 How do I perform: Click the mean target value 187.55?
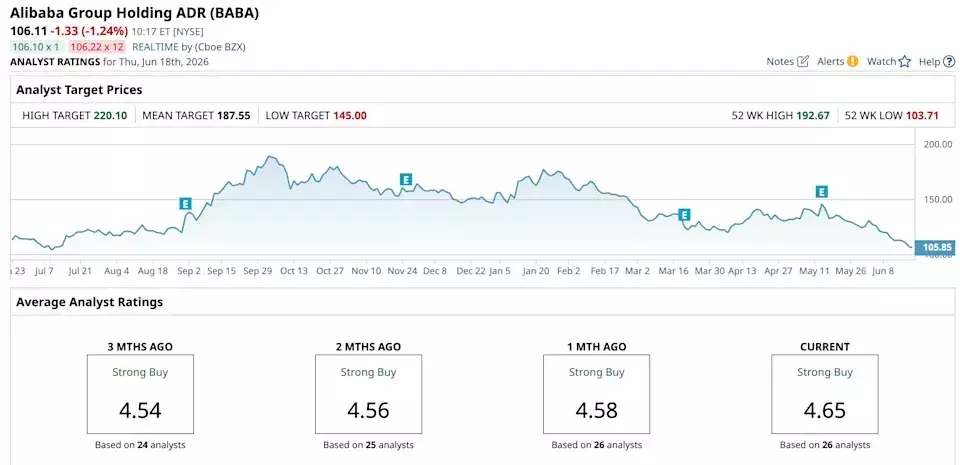233,115
